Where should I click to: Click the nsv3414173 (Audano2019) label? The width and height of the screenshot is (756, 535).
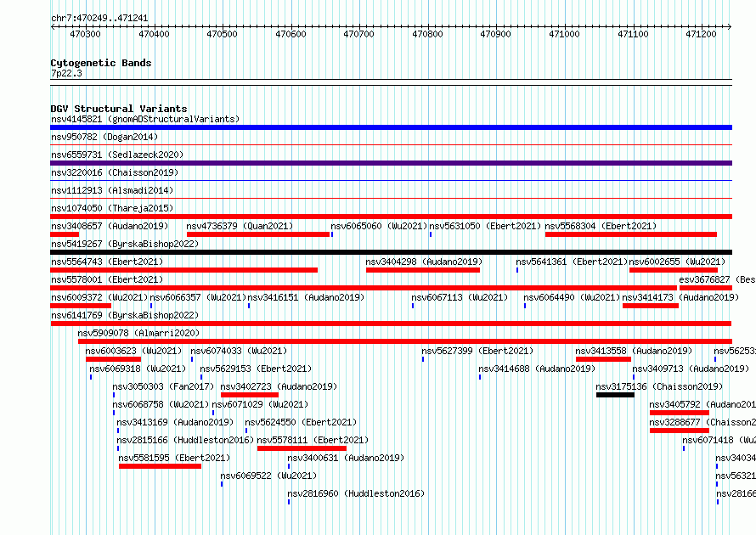pyautogui.click(x=680, y=297)
